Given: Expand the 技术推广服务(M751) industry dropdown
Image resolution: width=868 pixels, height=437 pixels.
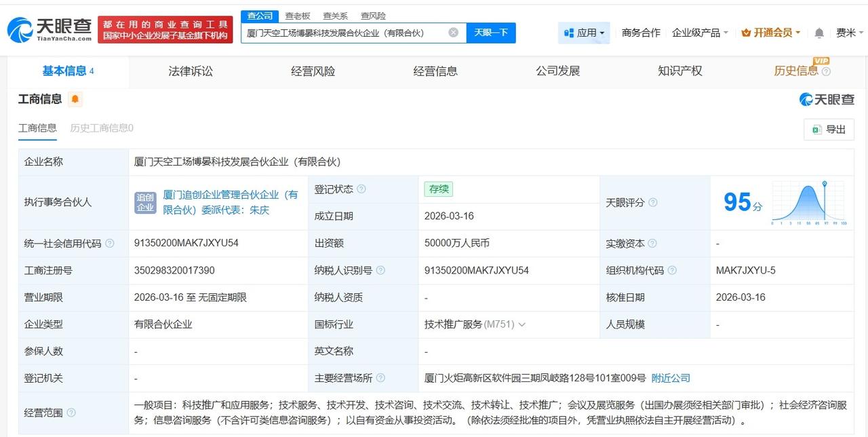Looking at the screenshot, I should click(x=521, y=324).
